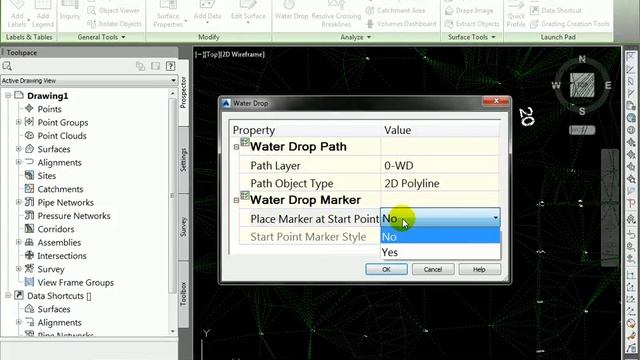
Task: Click Isolate Objects ribbon tool
Action: click(x=115, y=24)
